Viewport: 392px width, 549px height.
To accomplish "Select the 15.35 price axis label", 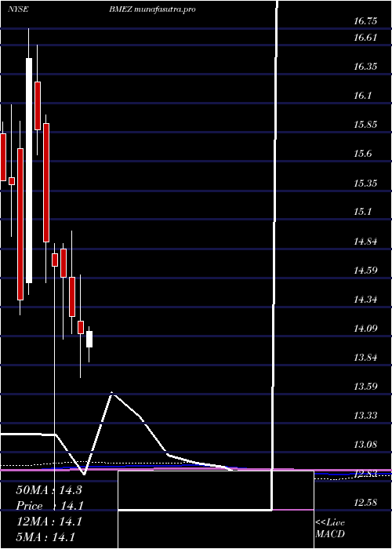I will click(x=365, y=183).
